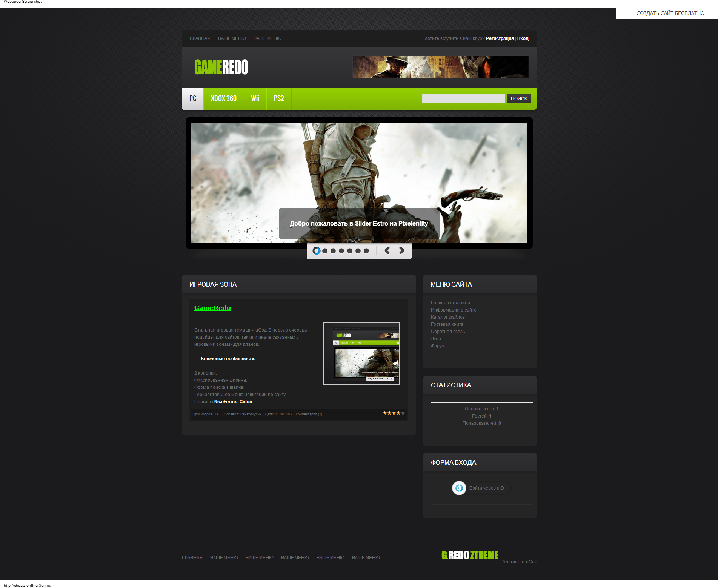Switch to the Wii tab
The height and width of the screenshot is (588, 718).
(x=255, y=99)
